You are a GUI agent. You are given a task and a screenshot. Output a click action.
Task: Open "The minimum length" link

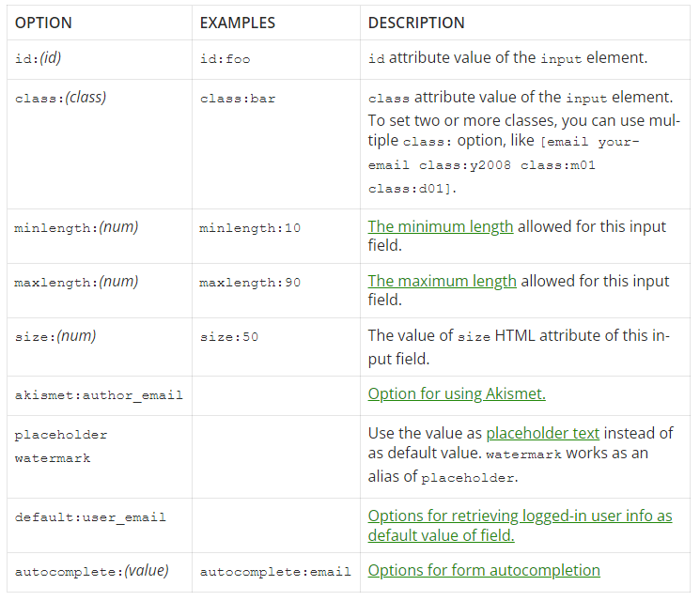click(x=440, y=226)
